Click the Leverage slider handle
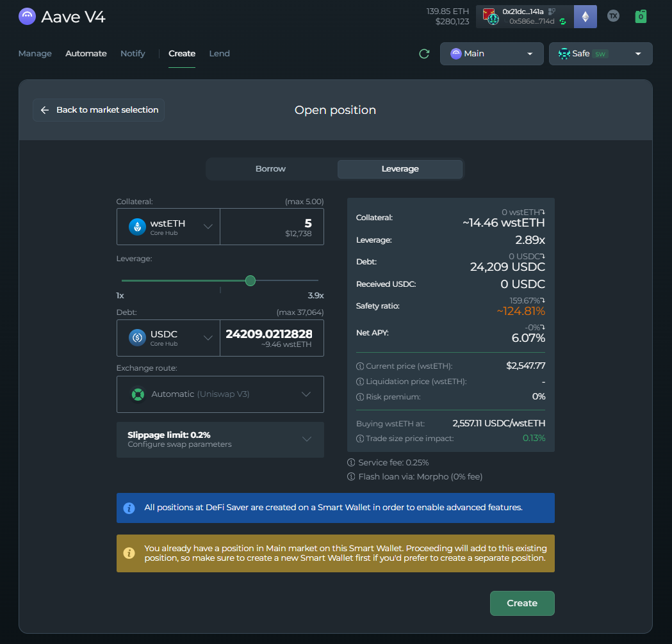 250,280
